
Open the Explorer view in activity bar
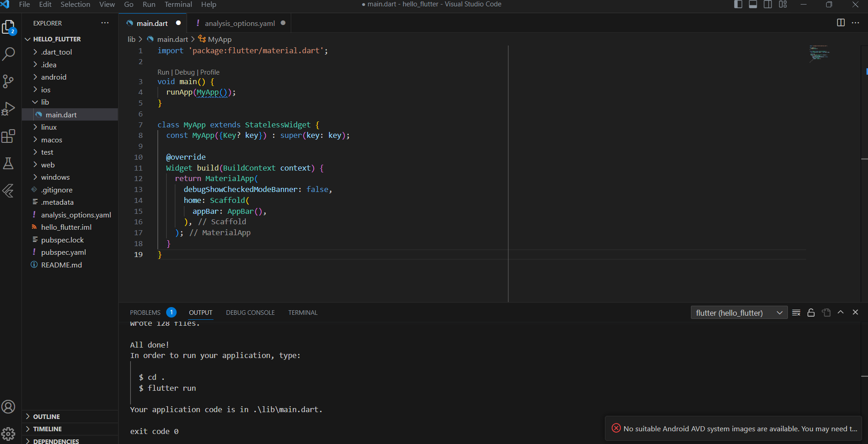(9, 27)
